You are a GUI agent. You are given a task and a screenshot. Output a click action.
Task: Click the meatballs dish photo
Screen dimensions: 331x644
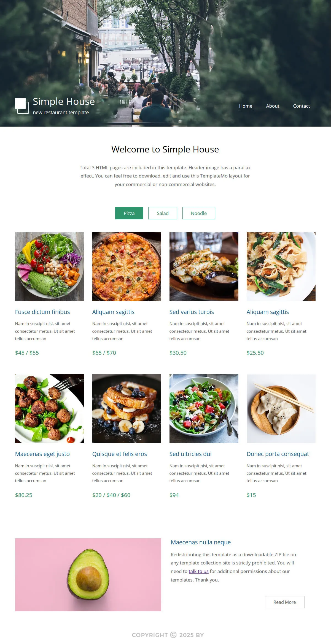pos(50,409)
